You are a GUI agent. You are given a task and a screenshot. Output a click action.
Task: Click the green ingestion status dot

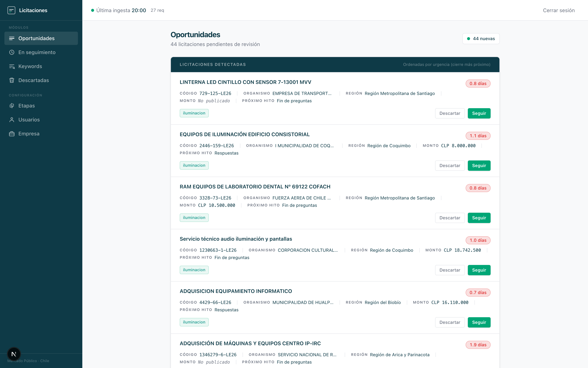[93, 10]
